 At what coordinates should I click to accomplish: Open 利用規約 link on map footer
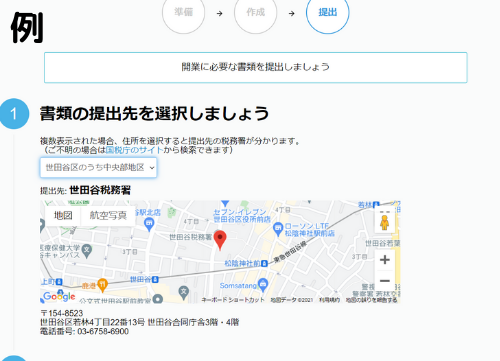pyautogui.click(x=329, y=300)
